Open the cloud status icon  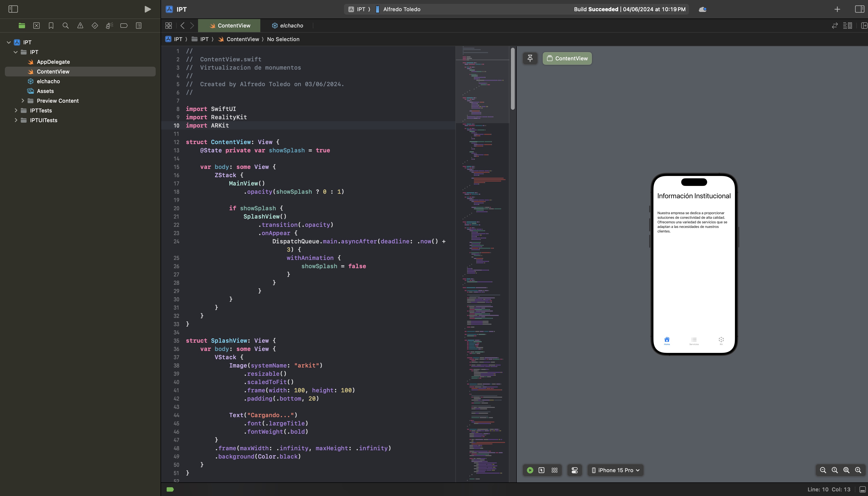click(x=703, y=9)
